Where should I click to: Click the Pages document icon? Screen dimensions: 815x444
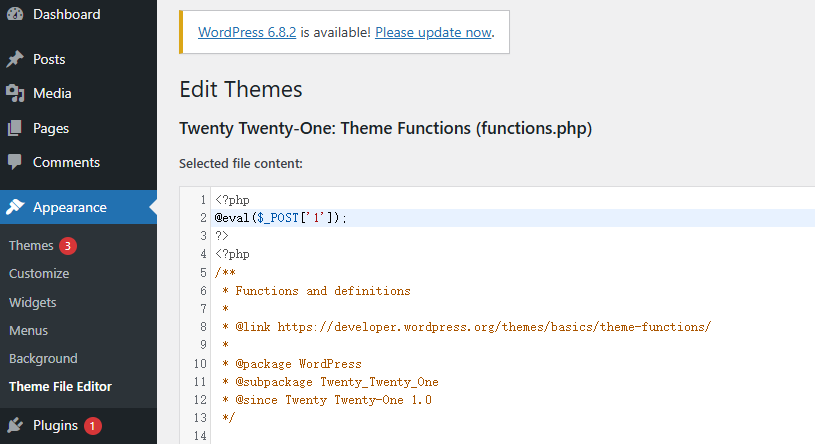tap(15, 128)
